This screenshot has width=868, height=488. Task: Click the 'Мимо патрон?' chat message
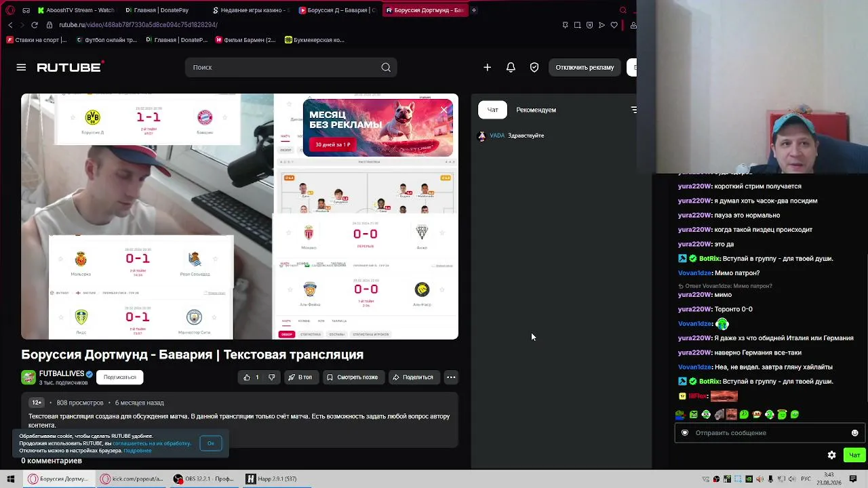719,273
